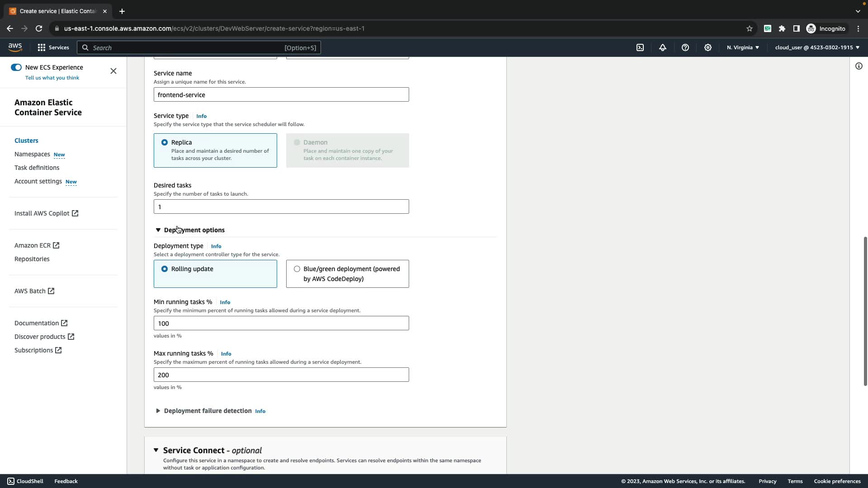Image resolution: width=868 pixels, height=488 pixels.
Task: Select Blue/green deployment radio option
Action: click(297, 269)
